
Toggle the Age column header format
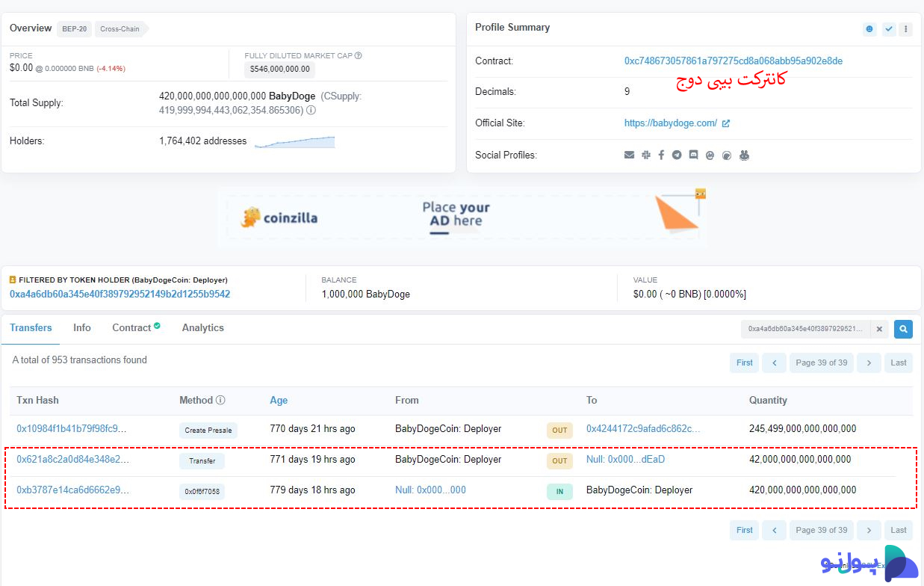(279, 400)
